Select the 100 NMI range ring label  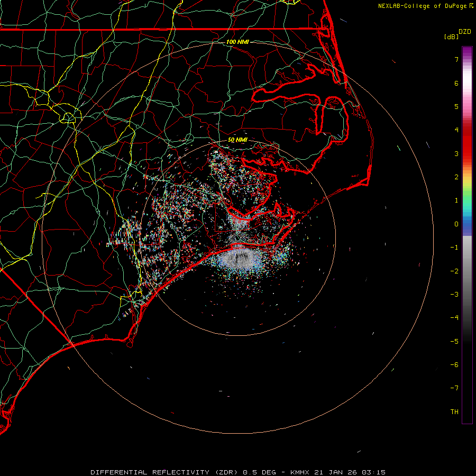click(x=237, y=42)
